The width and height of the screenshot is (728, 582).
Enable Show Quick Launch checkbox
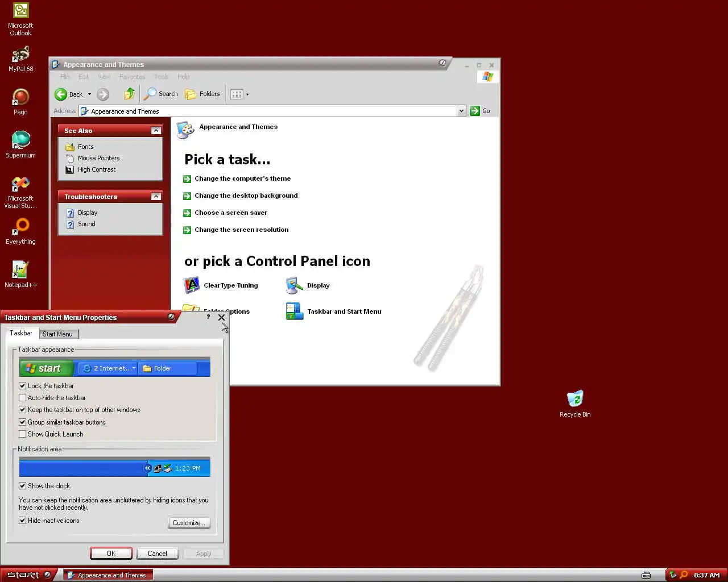coord(23,434)
